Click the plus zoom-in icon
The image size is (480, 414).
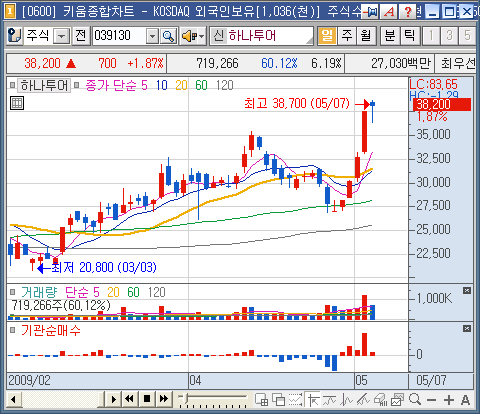[449, 399]
